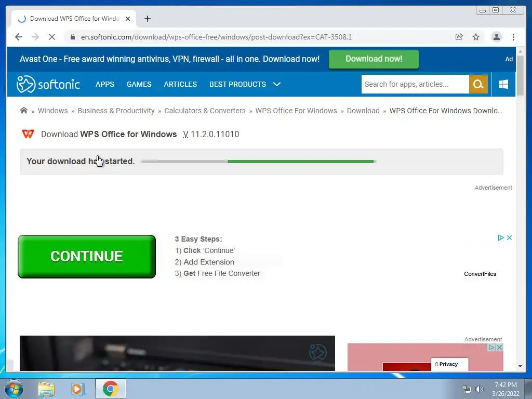This screenshot has height=399, width=532.
Task: Close the pink advertisement with X
Action: tap(499, 347)
